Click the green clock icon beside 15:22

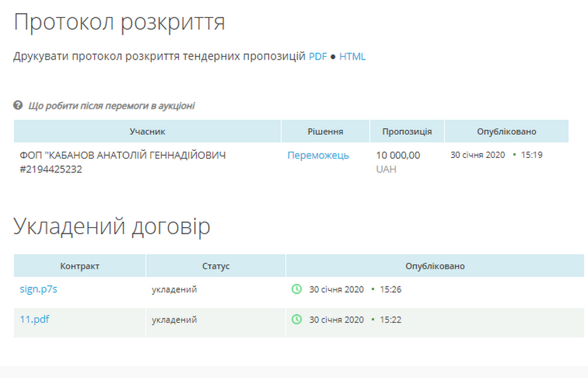click(x=297, y=320)
